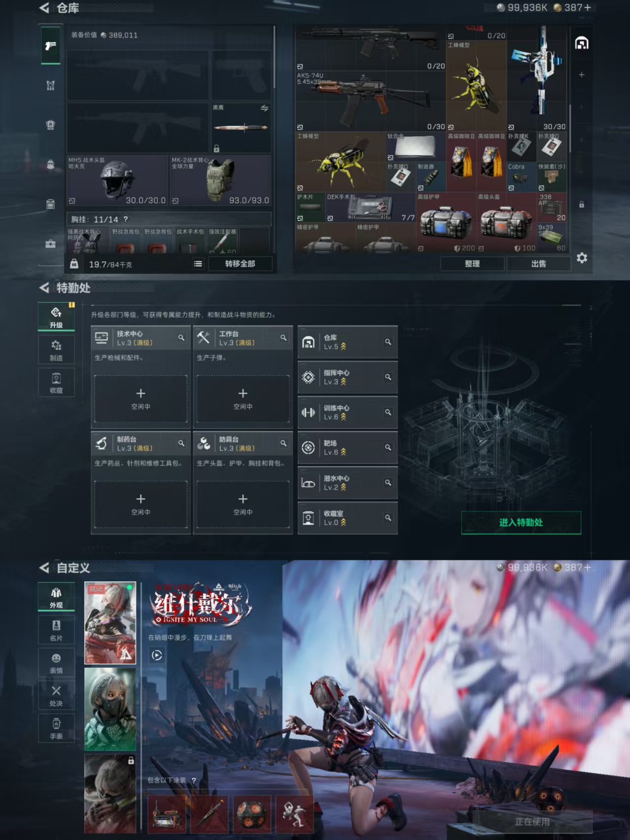Switch to the 制造 tab
630x840 pixels.
pos(56,350)
